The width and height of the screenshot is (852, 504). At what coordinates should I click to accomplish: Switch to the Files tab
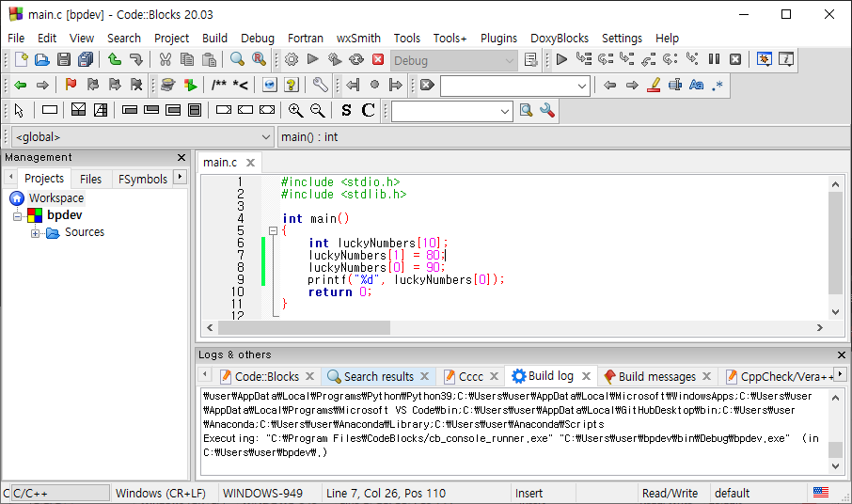(x=90, y=179)
